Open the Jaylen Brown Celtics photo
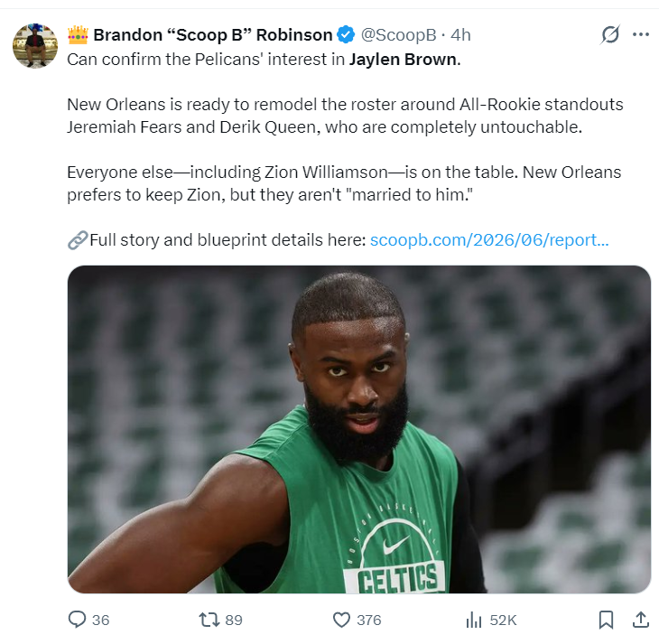The width and height of the screenshot is (659, 644). pos(359,429)
